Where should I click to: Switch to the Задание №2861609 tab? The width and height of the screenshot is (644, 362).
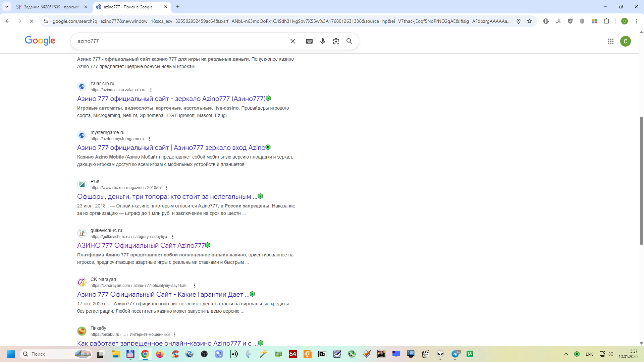pyautogui.click(x=50, y=7)
